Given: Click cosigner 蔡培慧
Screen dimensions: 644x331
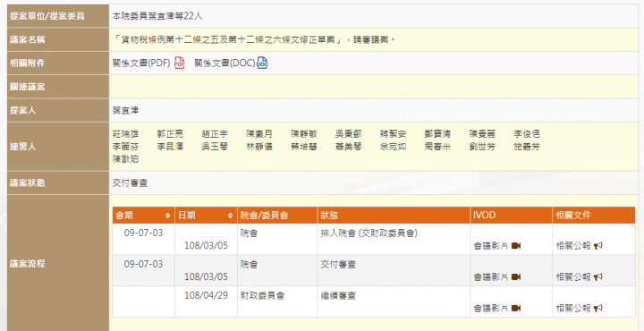Looking at the screenshot, I should [x=304, y=147].
